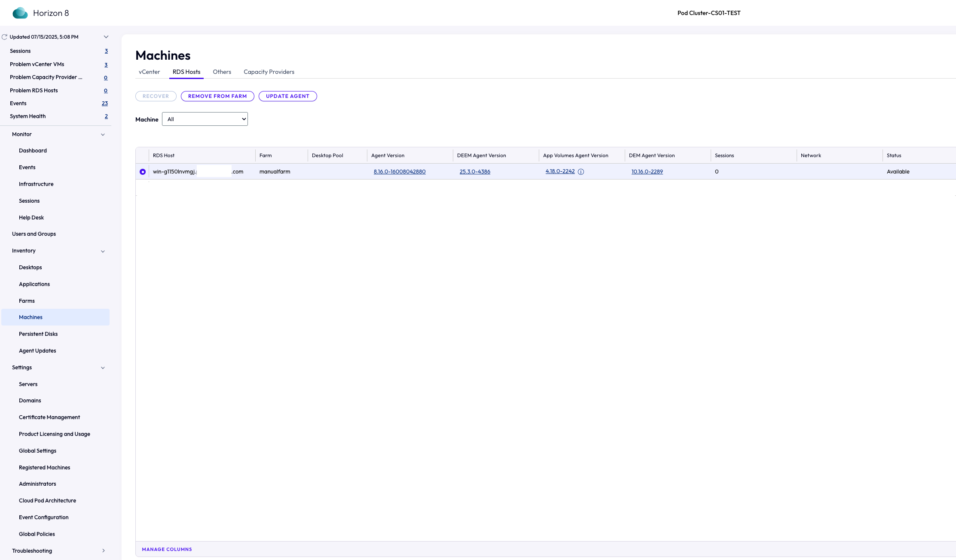Expand the Troubleshooting section
Viewport: 956px width, 560px height.
103,551
